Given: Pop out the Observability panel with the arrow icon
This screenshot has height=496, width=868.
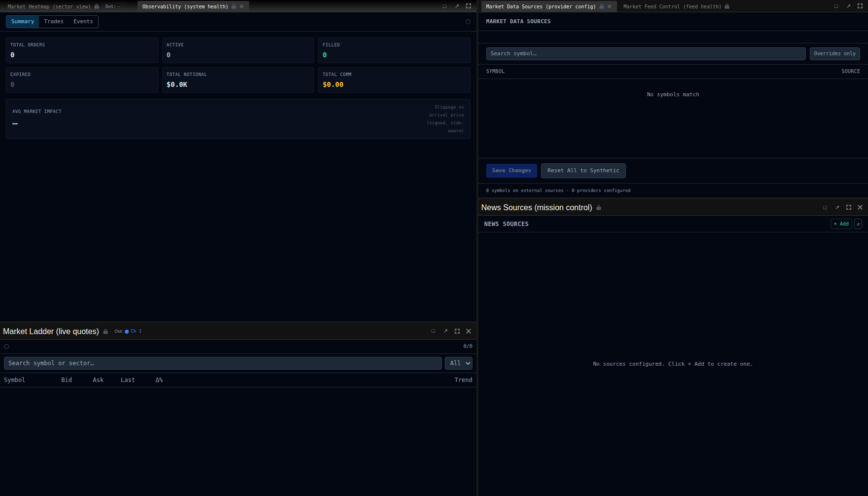Looking at the screenshot, I should click(x=457, y=6).
